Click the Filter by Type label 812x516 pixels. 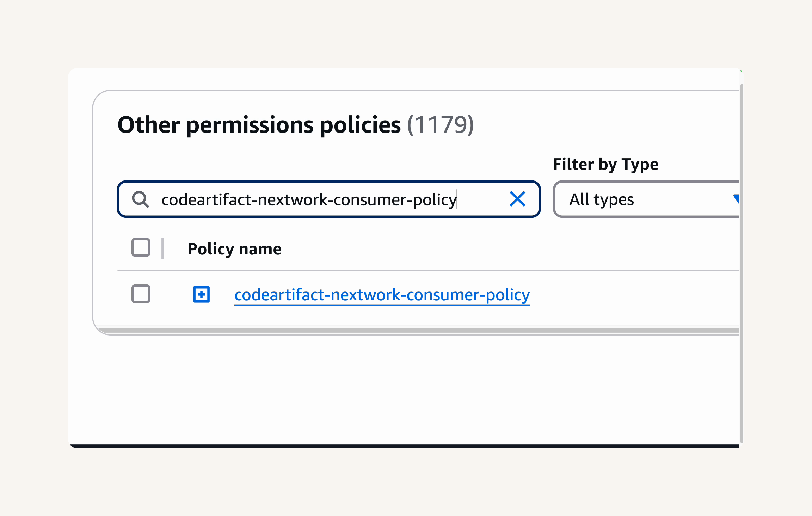(605, 164)
